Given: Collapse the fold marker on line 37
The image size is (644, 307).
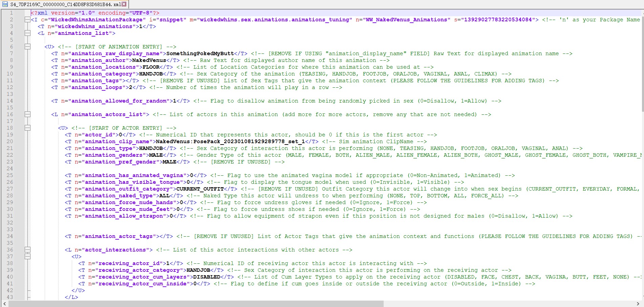Looking at the screenshot, I should [27, 257].
